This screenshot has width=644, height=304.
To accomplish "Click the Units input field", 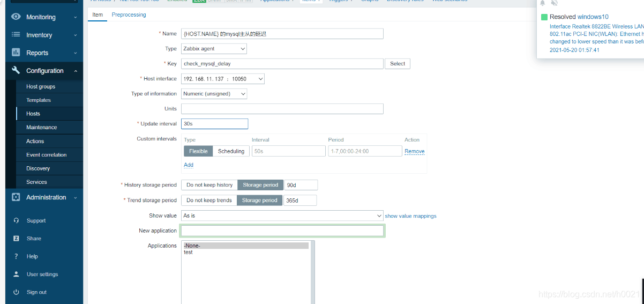I will (282, 109).
